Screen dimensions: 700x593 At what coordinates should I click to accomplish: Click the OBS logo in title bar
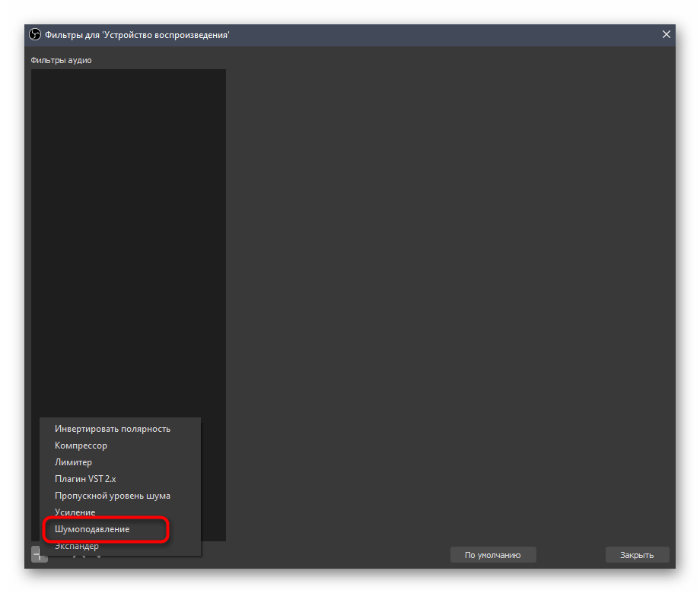(35, 35)
